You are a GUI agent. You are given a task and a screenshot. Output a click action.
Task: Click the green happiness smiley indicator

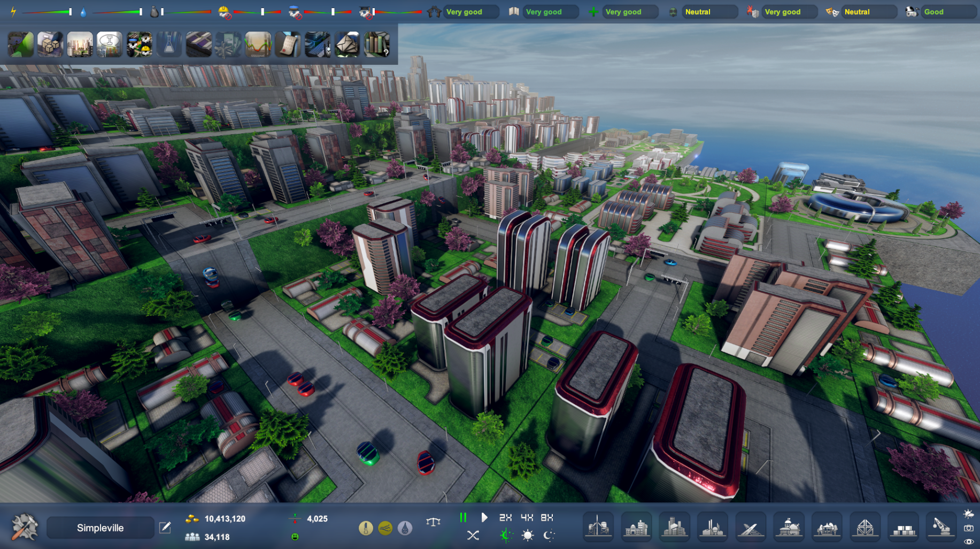tap(295, 537)
